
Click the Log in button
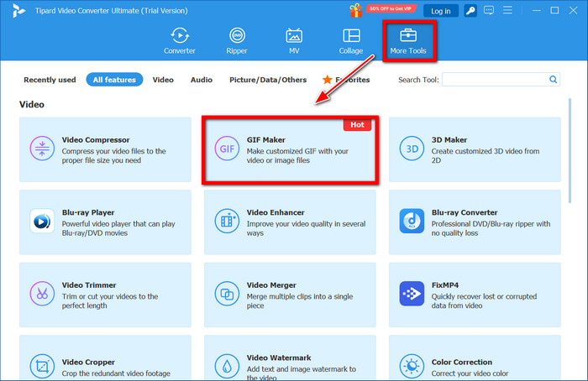coord(441,11)
